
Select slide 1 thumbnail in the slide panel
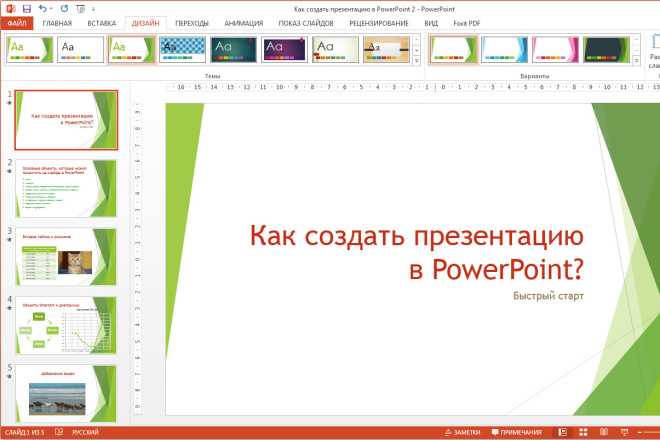(x=66, y=120)
